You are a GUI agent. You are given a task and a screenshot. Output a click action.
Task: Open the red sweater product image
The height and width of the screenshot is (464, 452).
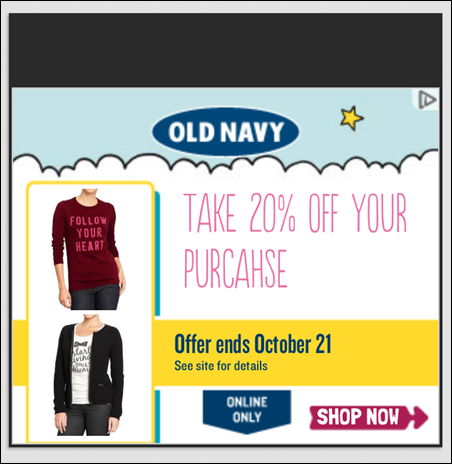point(88,249)
